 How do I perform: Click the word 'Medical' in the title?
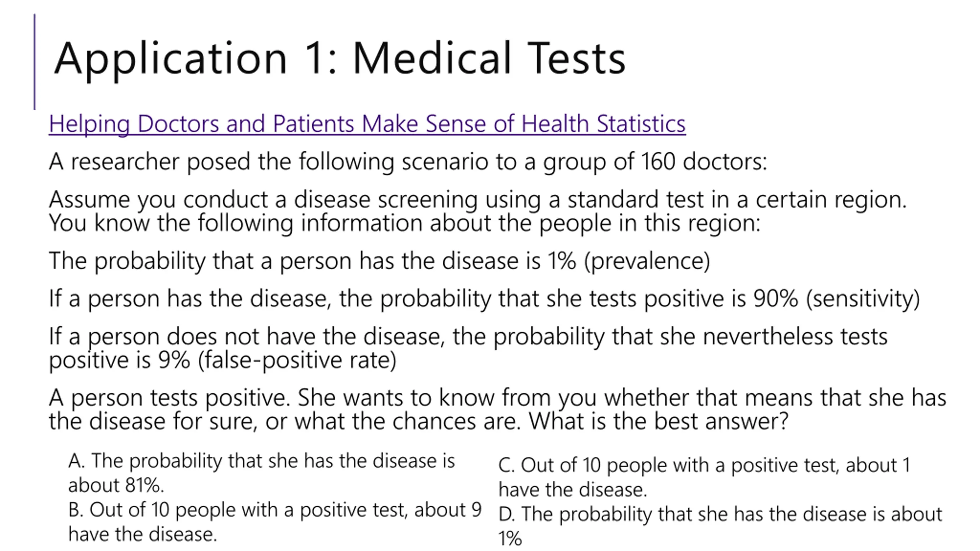click(431, 59)
